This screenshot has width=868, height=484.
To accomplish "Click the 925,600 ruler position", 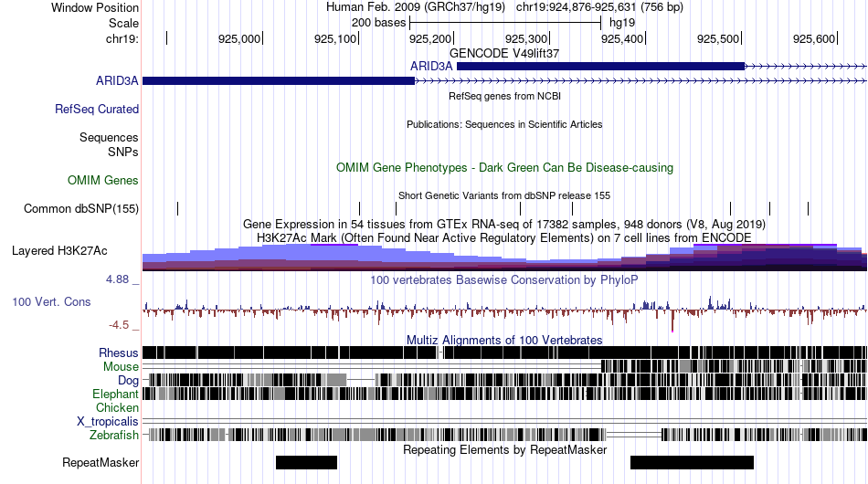I will click(814, 38).
